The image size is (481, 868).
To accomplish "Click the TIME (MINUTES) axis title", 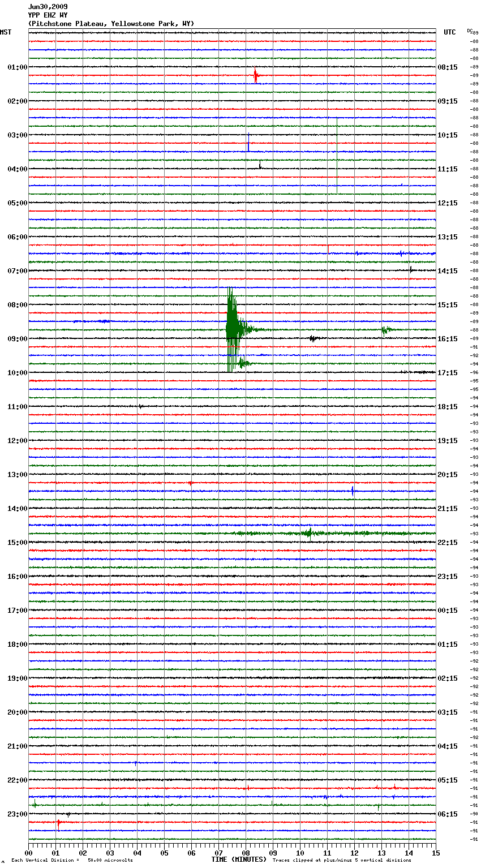I will [239, 860].
